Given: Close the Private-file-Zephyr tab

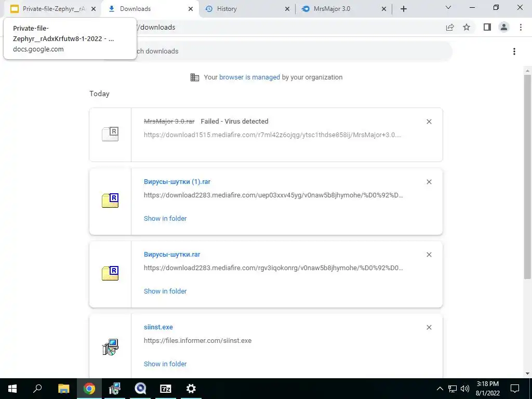Looking at the screenshot, I should click(94, 9).
